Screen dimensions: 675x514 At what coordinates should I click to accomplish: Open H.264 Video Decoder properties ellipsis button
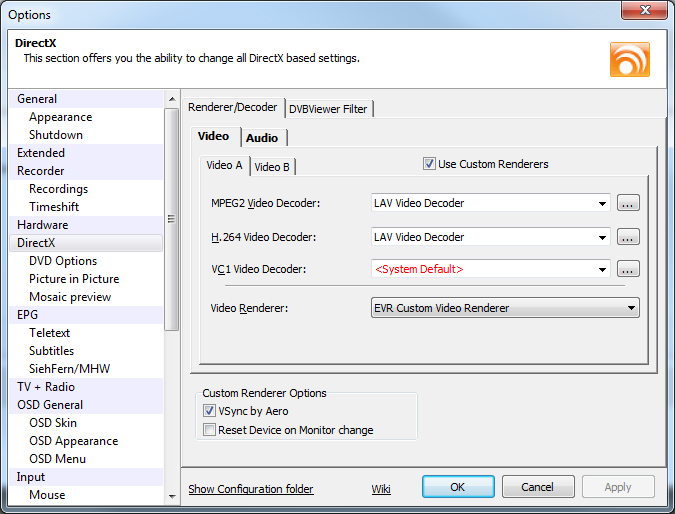(x=628, y=237)
